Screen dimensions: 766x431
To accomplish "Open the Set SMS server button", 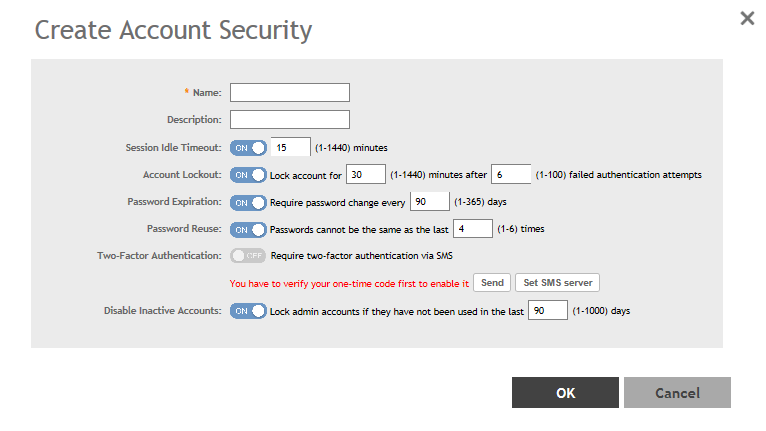I will 557,283.
